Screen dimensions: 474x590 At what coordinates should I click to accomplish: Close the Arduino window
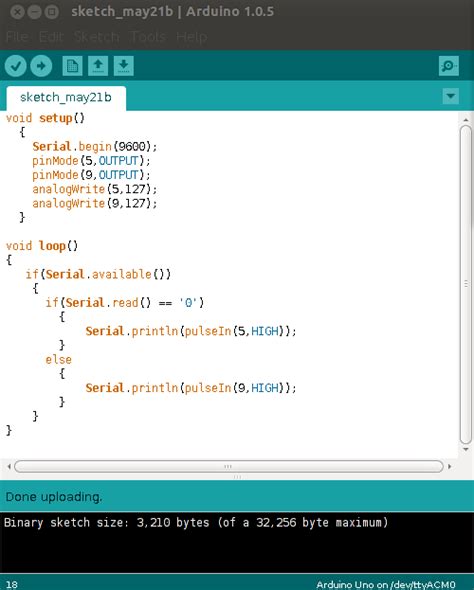click(x=17, y=12)
